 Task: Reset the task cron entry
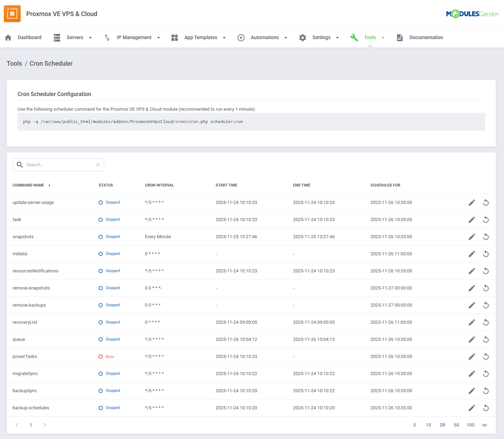coord(486,220)
